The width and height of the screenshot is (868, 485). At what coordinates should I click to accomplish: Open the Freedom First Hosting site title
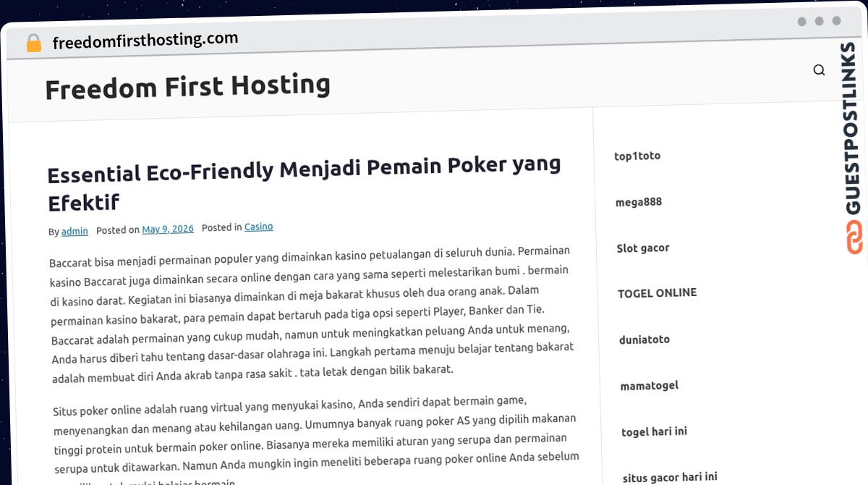187,87
